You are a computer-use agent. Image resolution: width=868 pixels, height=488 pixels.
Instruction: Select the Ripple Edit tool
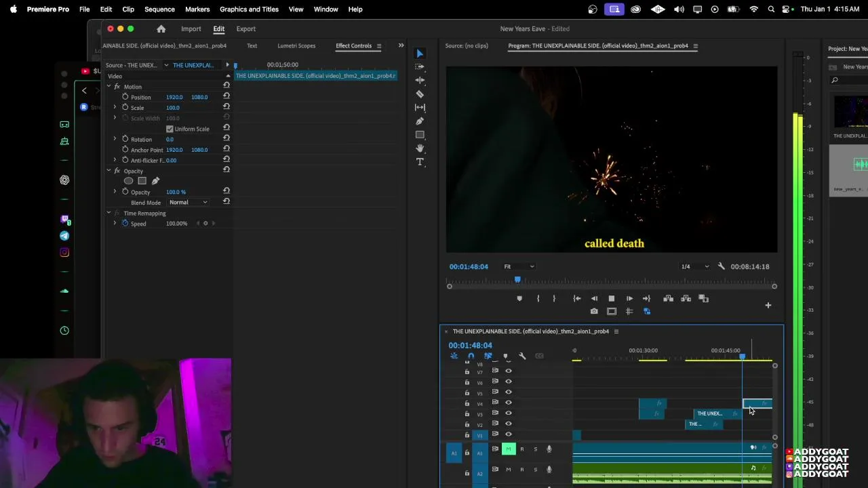420,80
